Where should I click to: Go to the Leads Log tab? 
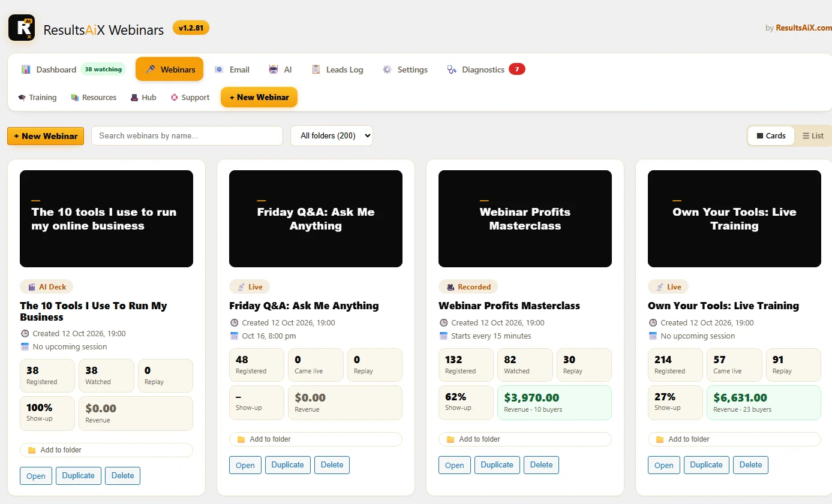pyautogui.click(x=337, y=70)
